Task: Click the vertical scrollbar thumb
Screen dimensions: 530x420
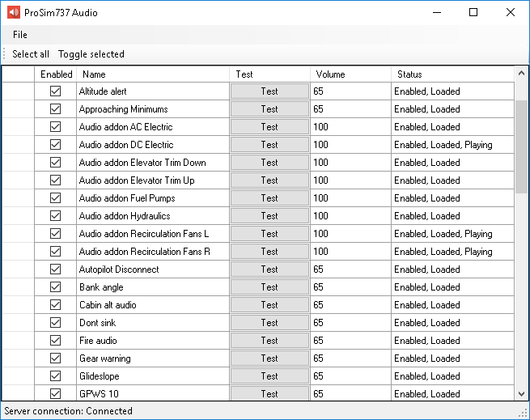Action: [x=521, y=146]
